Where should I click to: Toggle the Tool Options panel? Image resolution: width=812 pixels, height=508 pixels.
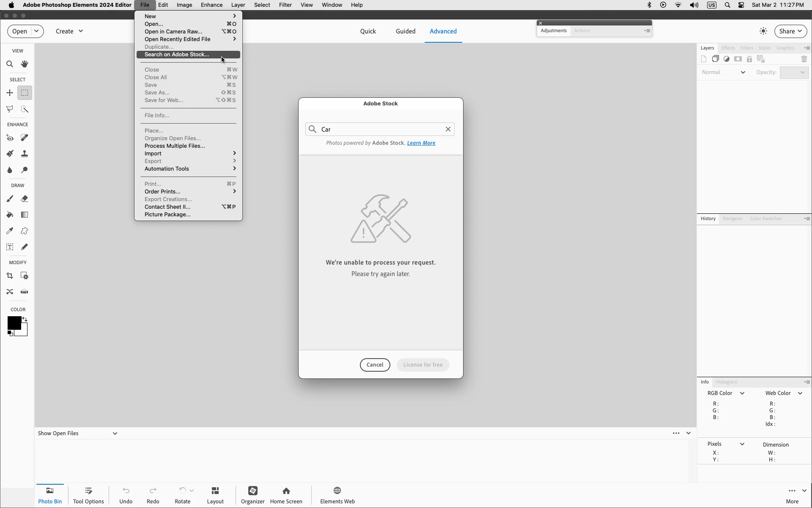tap(88, 495)
